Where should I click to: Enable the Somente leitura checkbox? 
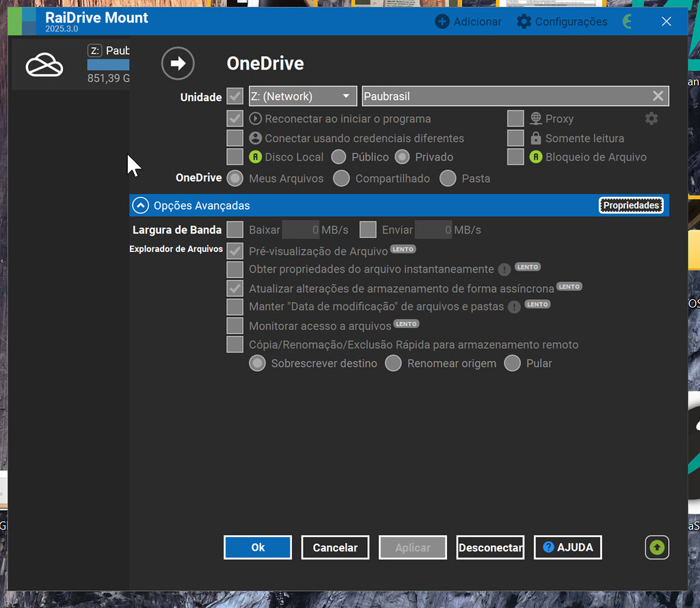pyautogui.click(x=516, y=137)
